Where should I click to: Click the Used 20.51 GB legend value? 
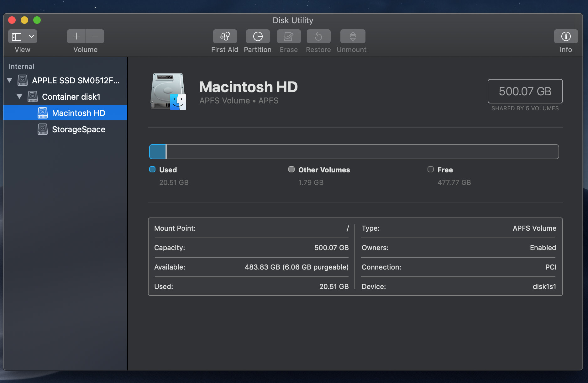tap(174, 182)
